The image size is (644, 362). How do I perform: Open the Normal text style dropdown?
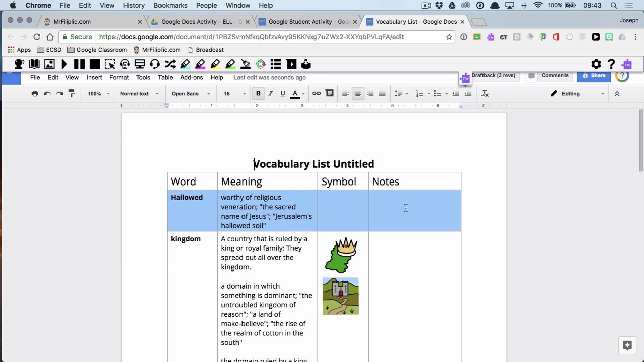(x=139, y=94)
